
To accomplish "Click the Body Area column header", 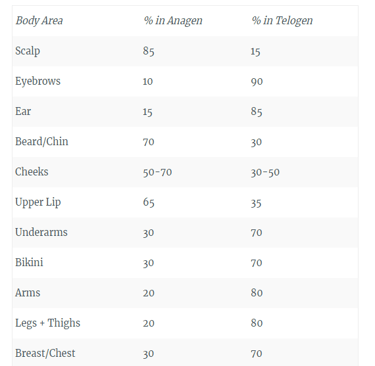I will tap(39, 21).
